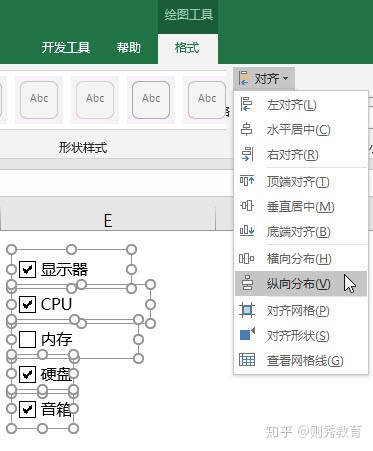Viewport: 373px width, 451px height.
Task: Apply the first Abc shape style
Action: click(x=39, y=100)
